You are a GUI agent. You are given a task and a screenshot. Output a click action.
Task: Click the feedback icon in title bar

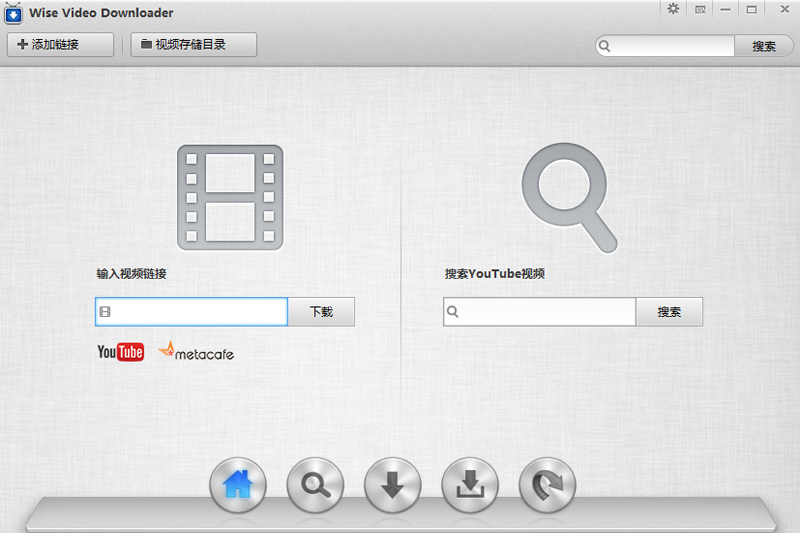point(700,10)
